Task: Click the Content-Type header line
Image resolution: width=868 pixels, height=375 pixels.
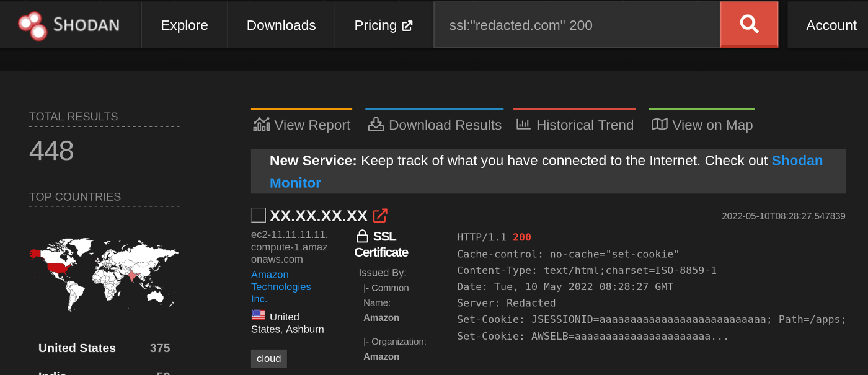Action: (587, 270)
